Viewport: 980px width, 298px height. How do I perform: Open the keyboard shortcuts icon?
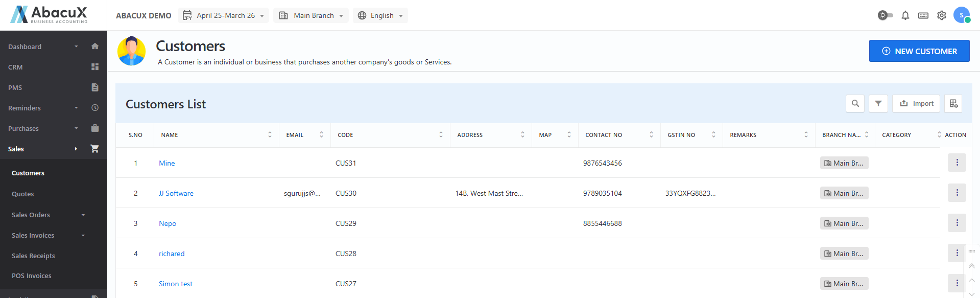click(x=923, y=15)
